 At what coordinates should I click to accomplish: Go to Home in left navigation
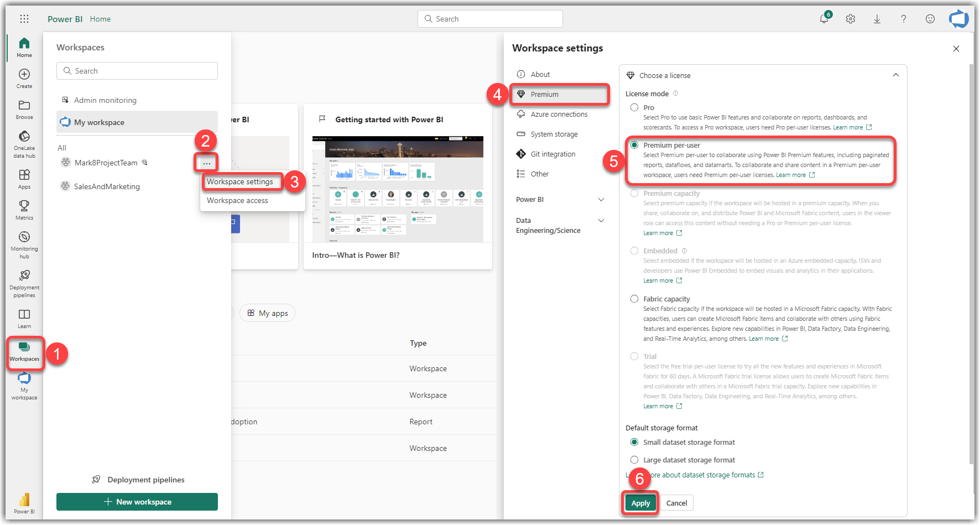[x=24, y=48]
